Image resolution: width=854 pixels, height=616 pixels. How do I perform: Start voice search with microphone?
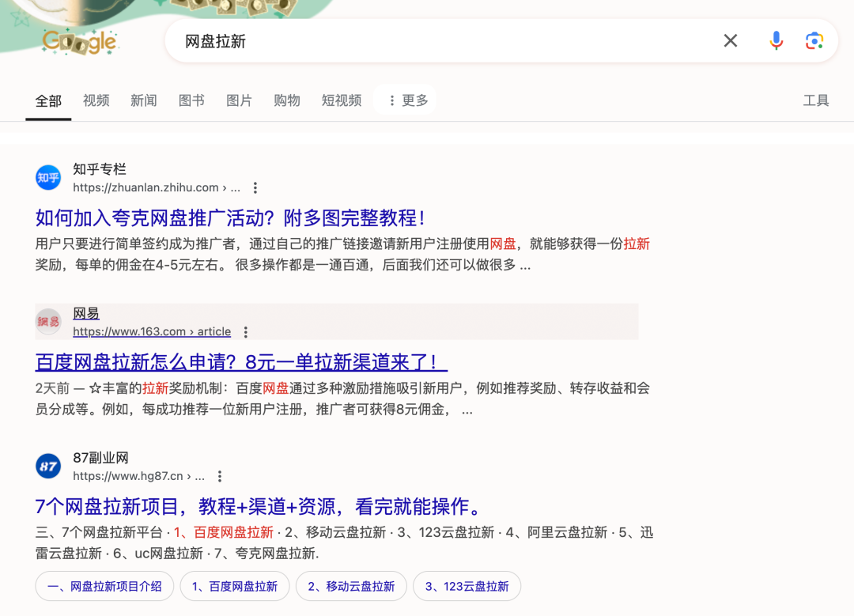tap(777, 41)
